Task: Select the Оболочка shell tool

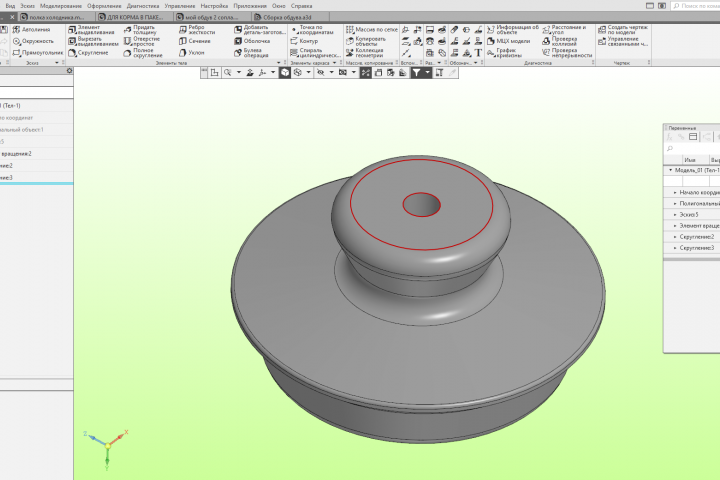Action: [252, 41]
